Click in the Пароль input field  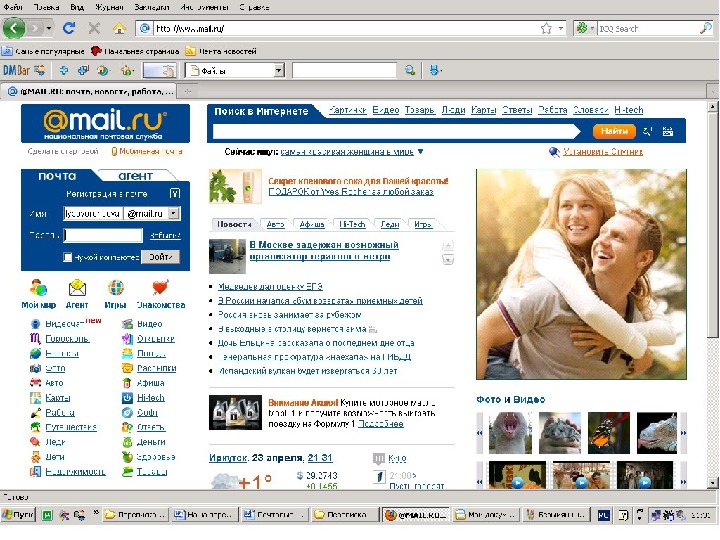tap(103, 235)
